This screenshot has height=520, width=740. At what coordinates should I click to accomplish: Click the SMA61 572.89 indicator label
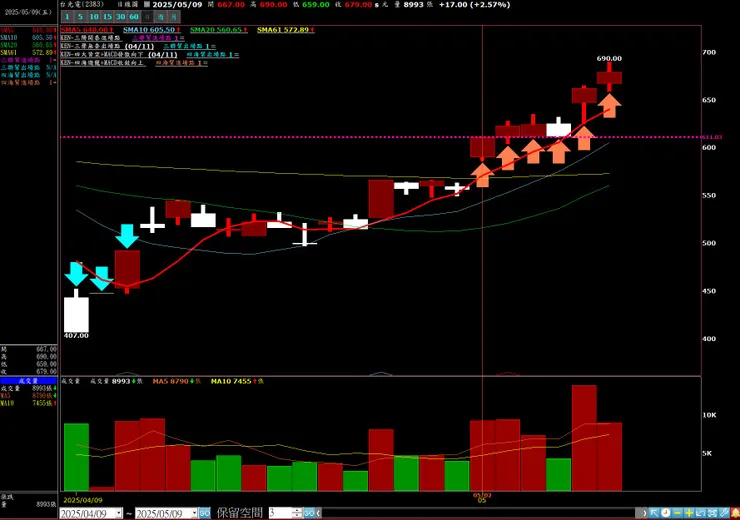pyautogui.click(x=286, y=30)
